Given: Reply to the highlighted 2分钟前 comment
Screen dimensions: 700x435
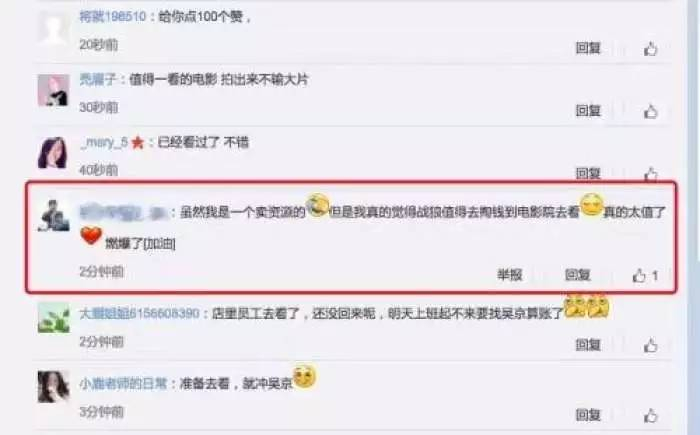Looking at the screenshot, I should click(577, 275).
